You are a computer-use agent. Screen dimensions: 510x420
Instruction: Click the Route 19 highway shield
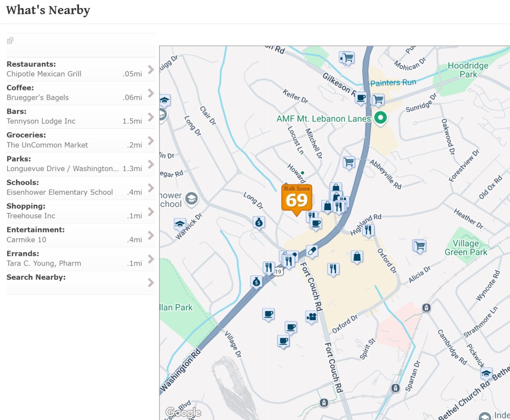(x=278, y=272)
